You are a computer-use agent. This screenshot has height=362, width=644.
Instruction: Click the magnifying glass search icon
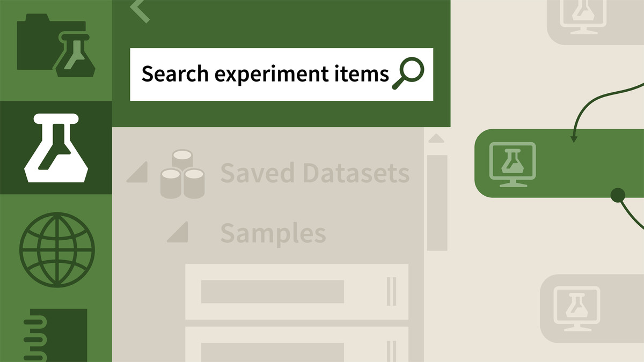pyautogui.click(x=408, y=74)
